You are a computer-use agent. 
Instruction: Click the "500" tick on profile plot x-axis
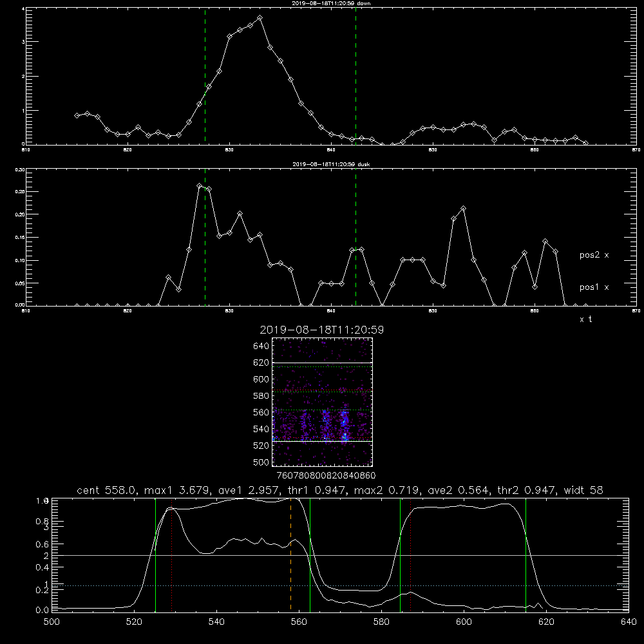52,622
